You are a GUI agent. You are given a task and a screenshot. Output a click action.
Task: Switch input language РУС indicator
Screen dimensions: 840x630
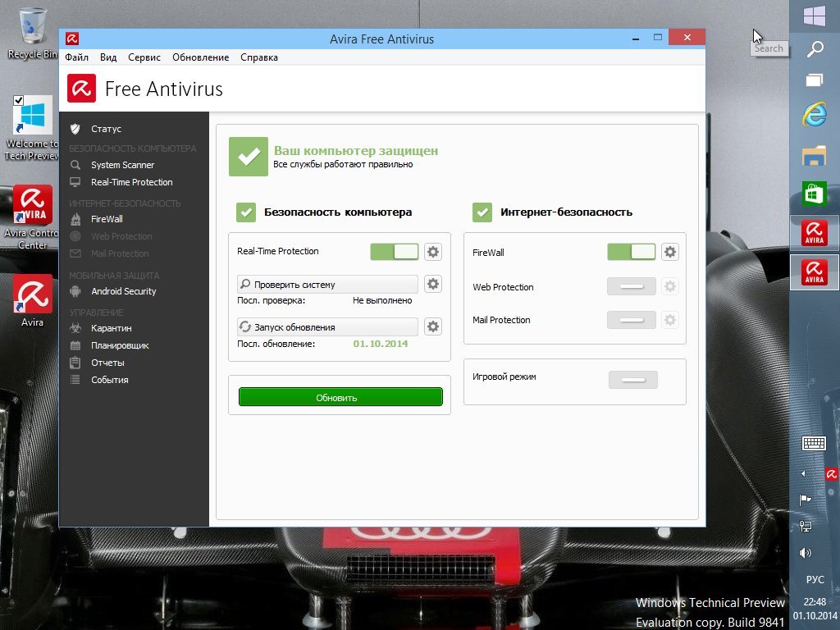815,580
